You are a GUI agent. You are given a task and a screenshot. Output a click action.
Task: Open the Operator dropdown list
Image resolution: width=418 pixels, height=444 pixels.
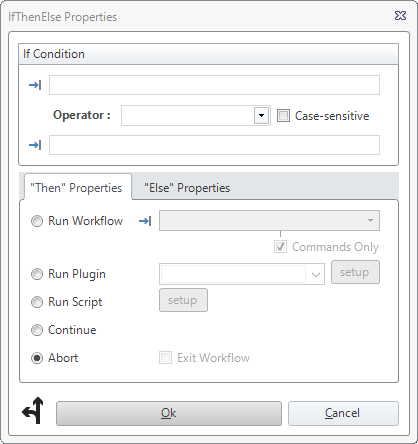pos(261,116)
